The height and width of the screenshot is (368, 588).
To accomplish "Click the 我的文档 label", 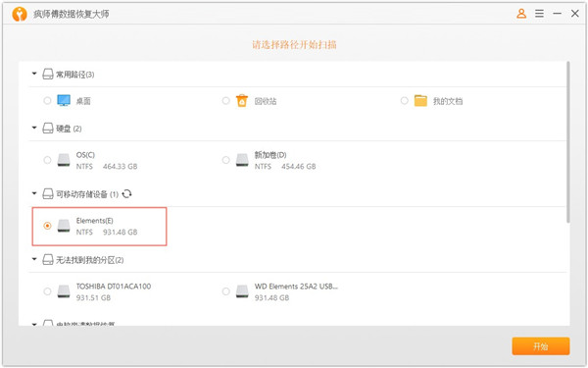I will pos(448,101).
